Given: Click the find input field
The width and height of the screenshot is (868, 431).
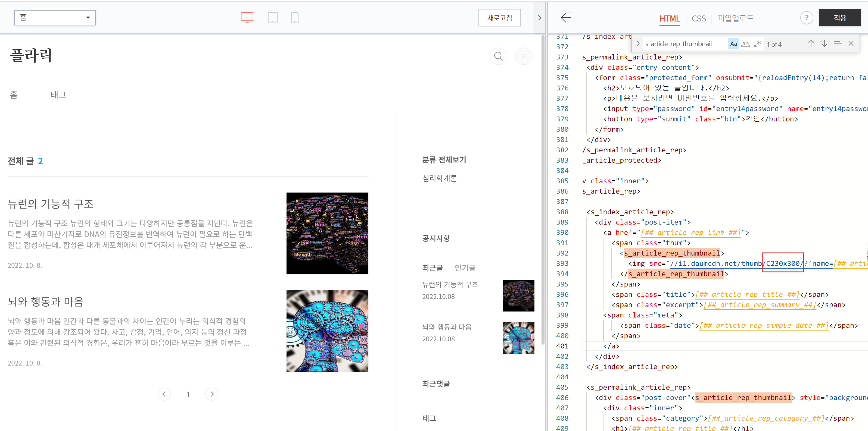Looking at the screenshot, I should pyautogui.click(x=684, y=44).
